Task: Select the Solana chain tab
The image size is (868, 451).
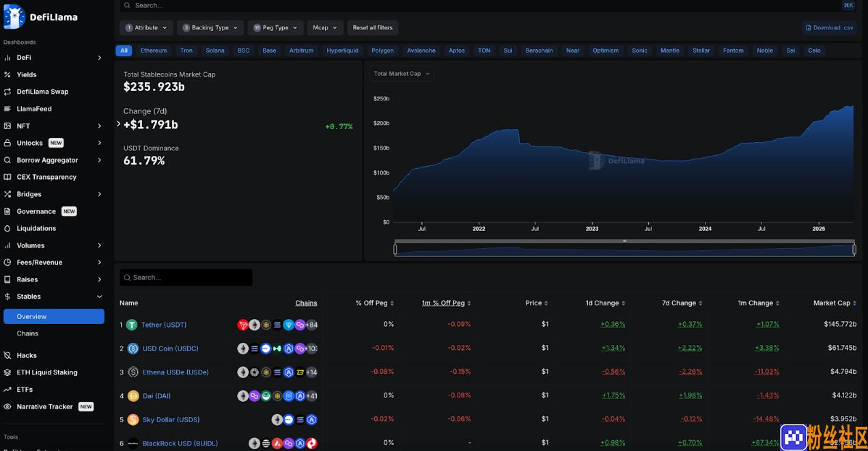Action: (x=215, y=51)
